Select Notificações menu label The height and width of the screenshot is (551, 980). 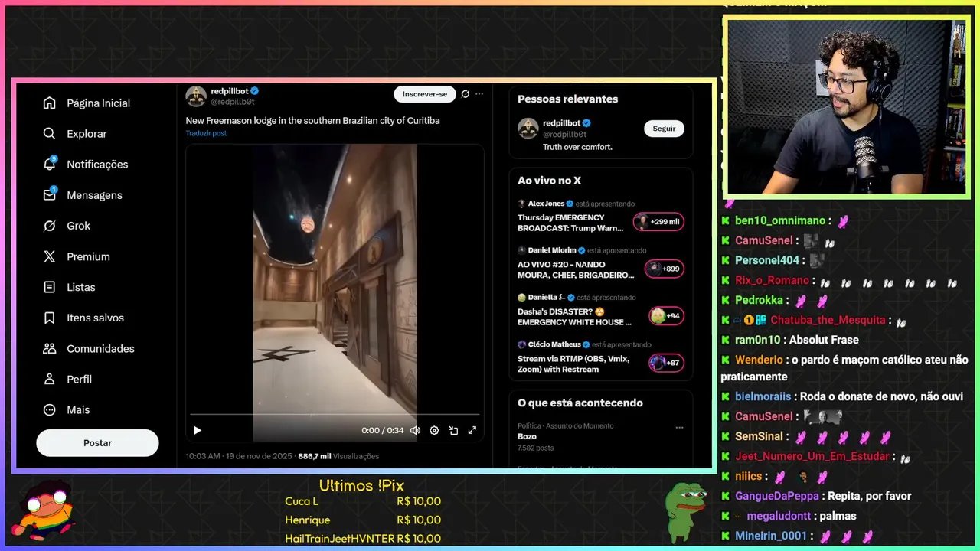97,165
